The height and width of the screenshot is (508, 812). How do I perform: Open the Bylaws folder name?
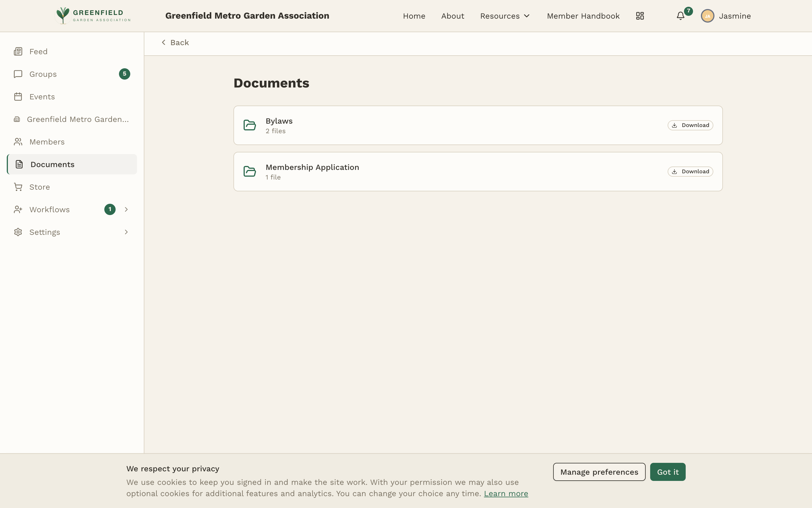click(279, 121)
